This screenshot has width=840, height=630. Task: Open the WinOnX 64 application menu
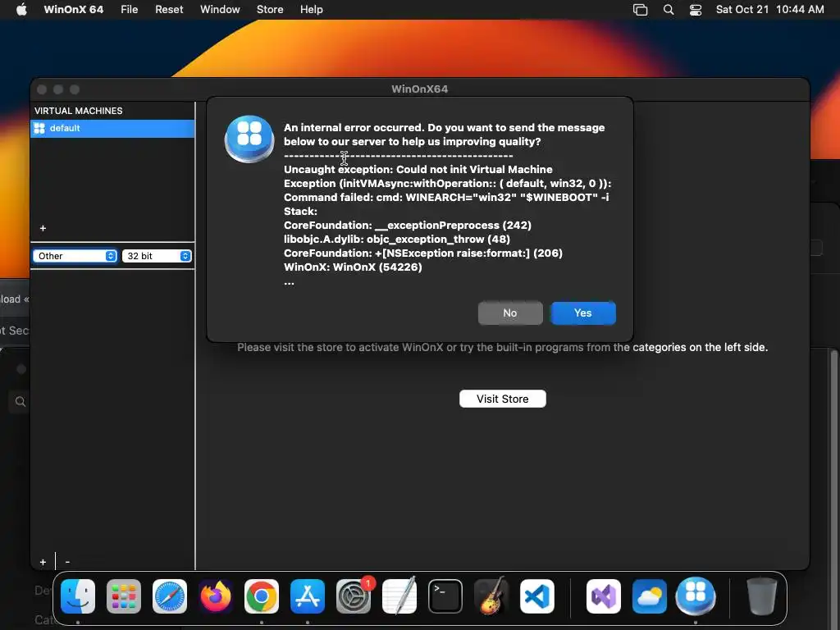click(73, 10)
